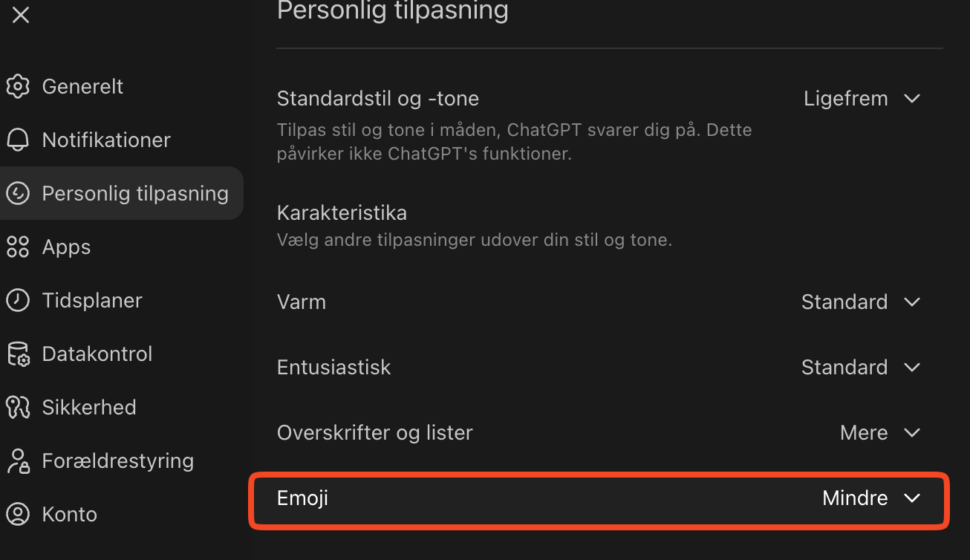Click the Generelt sidebar entry

click(82, 86)
